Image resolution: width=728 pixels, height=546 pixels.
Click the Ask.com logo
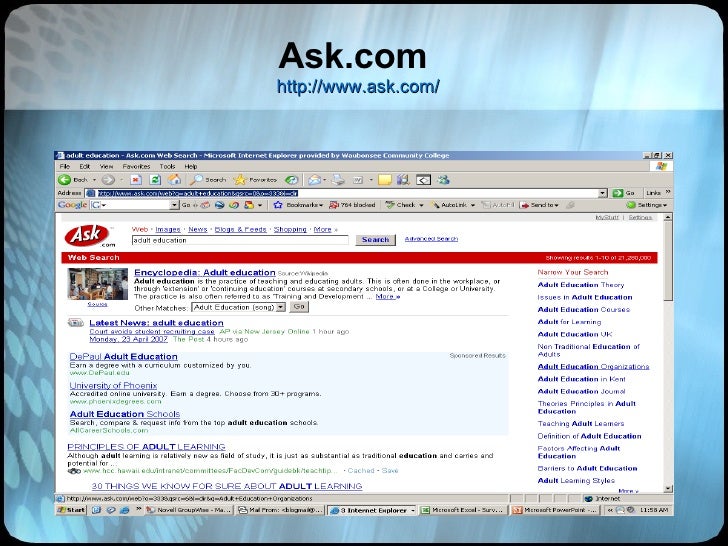click(x=89, y=236)
